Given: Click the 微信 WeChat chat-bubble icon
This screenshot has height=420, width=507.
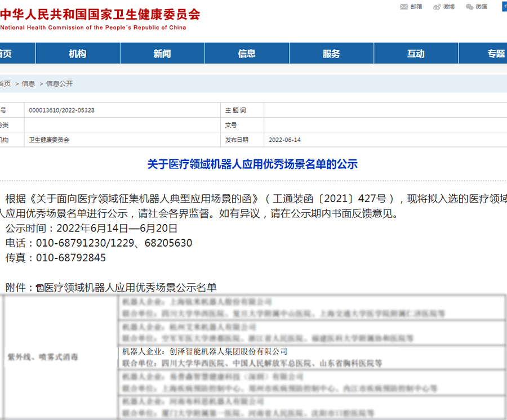Looking at the screenshot, I should point(470,7).
